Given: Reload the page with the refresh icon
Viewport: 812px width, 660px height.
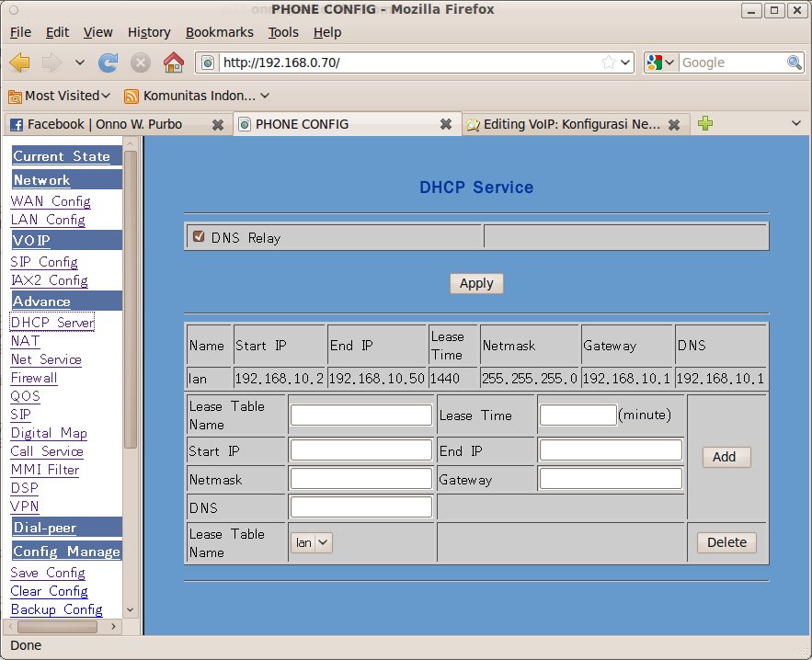Looking at the screenshot, I should (x=109, y=63).
